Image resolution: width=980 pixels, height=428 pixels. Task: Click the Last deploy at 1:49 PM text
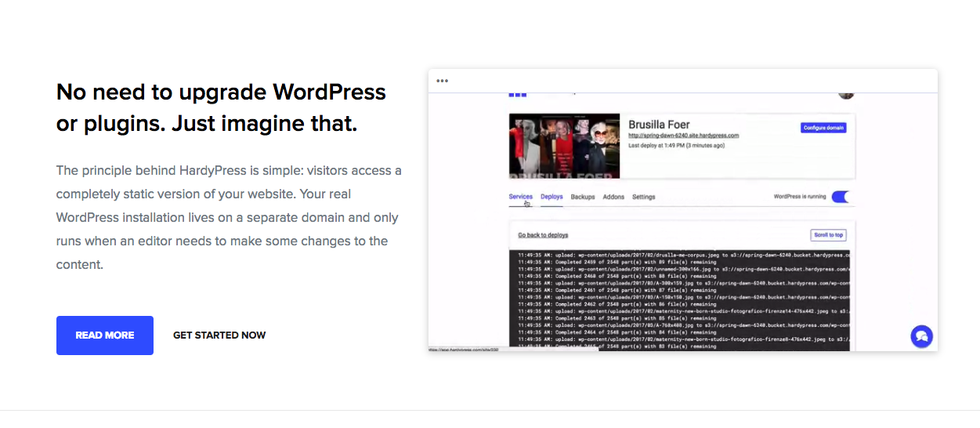tap(677, 145)
